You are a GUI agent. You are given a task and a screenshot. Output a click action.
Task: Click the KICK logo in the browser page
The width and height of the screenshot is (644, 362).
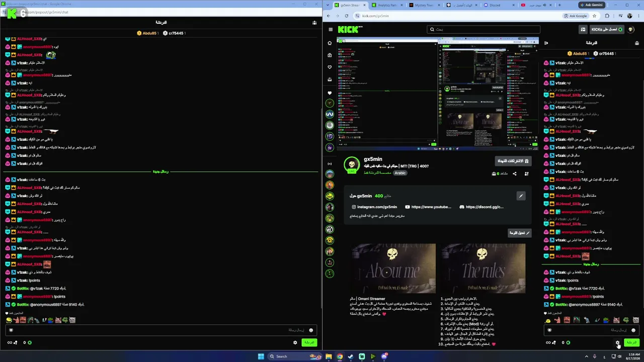coord(349,30)
